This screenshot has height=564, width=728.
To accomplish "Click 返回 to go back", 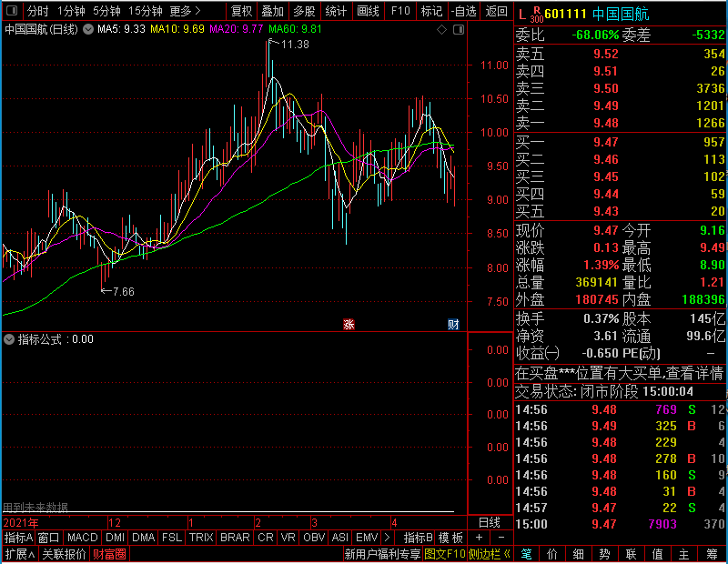I will [x=496, y=11].
